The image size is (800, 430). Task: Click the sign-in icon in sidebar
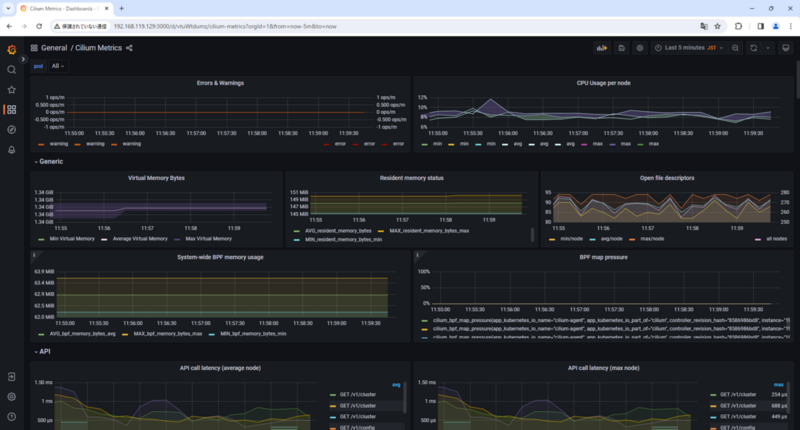pos(11,376)
